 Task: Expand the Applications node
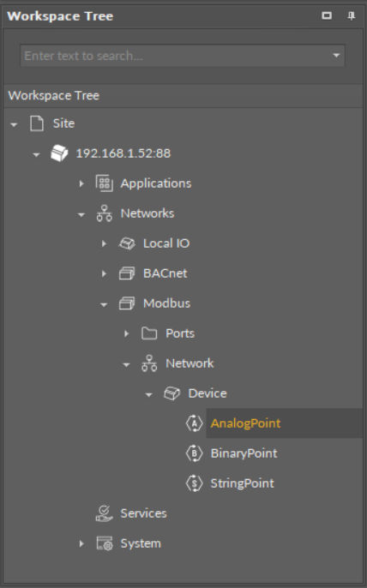point(81,183)
